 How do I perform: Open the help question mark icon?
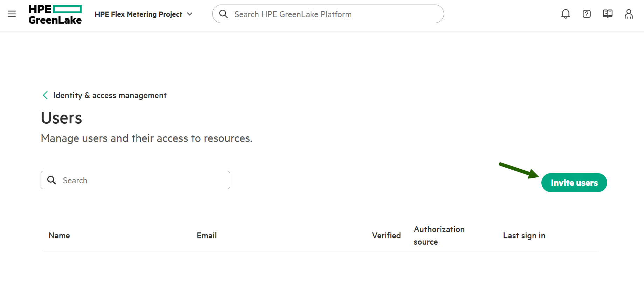click(587, 14)
